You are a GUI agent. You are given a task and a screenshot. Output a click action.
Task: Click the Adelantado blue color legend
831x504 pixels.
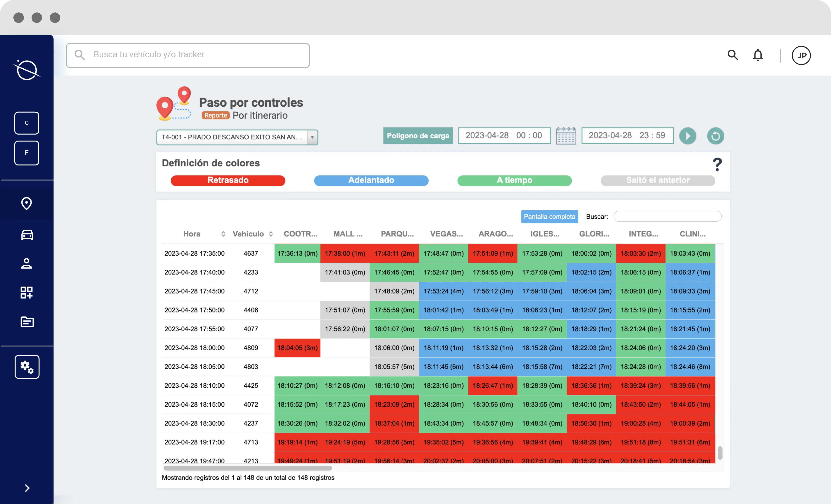coord(371,180)
